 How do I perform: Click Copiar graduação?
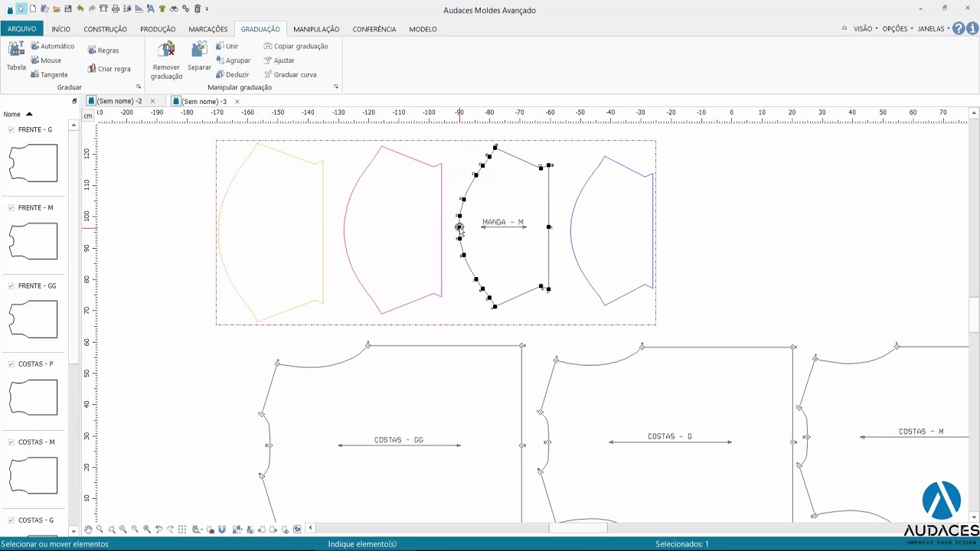(296, 46)
